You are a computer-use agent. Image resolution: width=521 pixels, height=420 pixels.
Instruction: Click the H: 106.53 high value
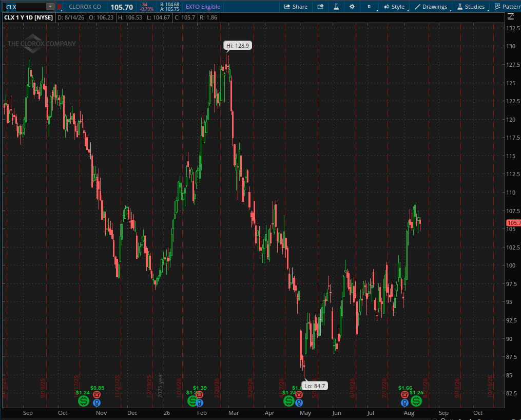130,17
